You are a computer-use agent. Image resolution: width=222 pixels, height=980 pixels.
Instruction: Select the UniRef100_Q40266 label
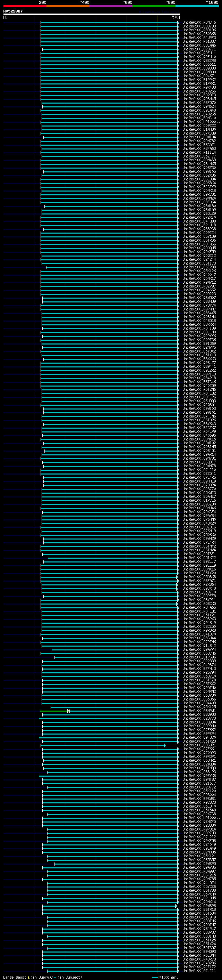click(x=199, y=91)
